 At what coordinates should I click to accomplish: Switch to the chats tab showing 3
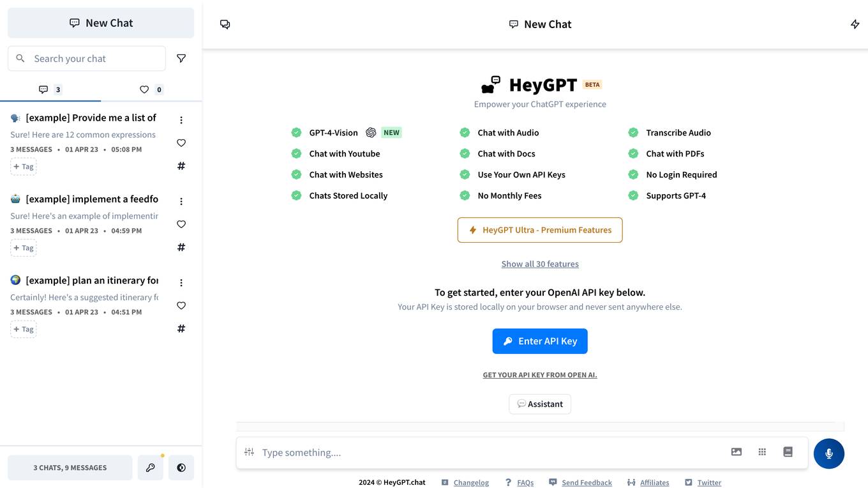50,89
